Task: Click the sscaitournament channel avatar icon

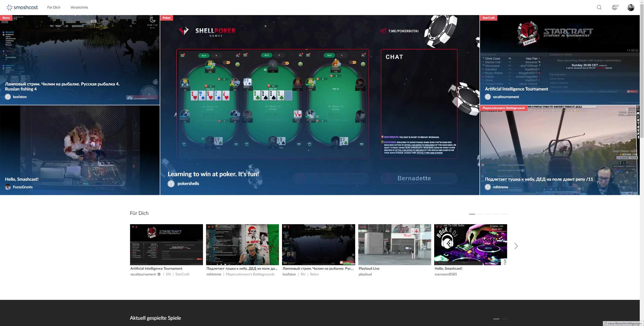Action: [x=488, y=97]
